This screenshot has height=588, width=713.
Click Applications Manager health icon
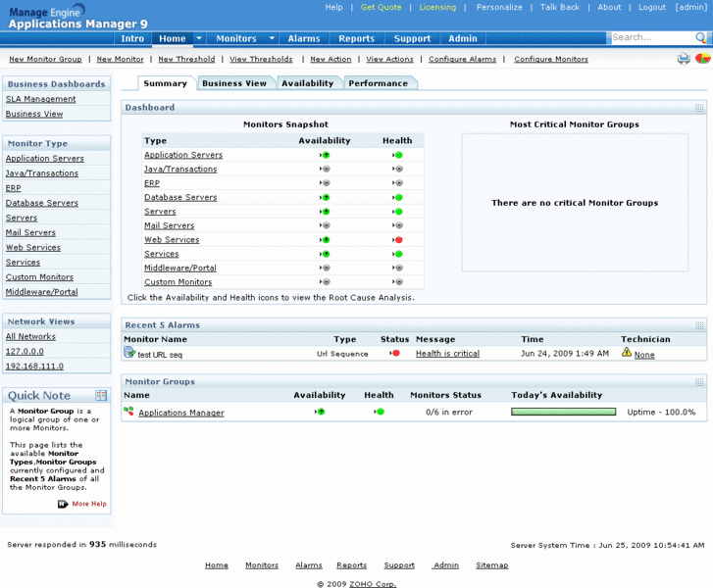click(380, 412)
